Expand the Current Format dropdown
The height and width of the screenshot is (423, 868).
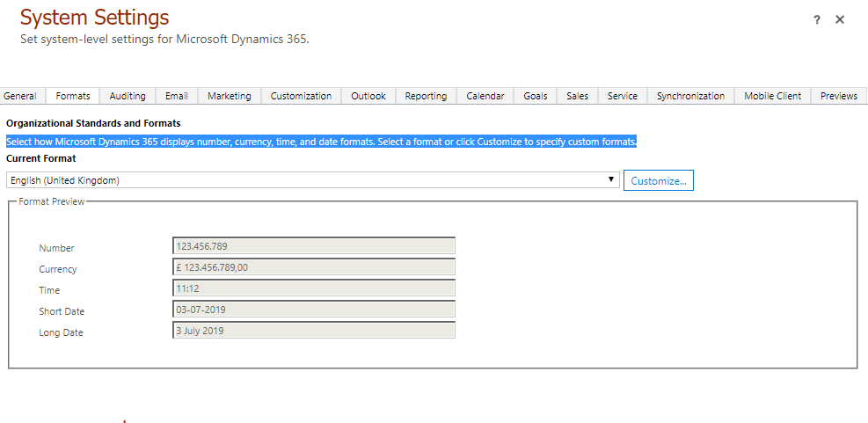tap(313, 180)
